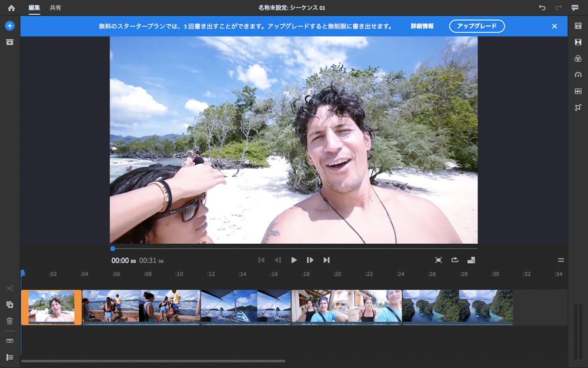Image resolution: width=588 pixels, height=368 pixels.
Task: Switch to the 編集 tab
Action: 34,8
